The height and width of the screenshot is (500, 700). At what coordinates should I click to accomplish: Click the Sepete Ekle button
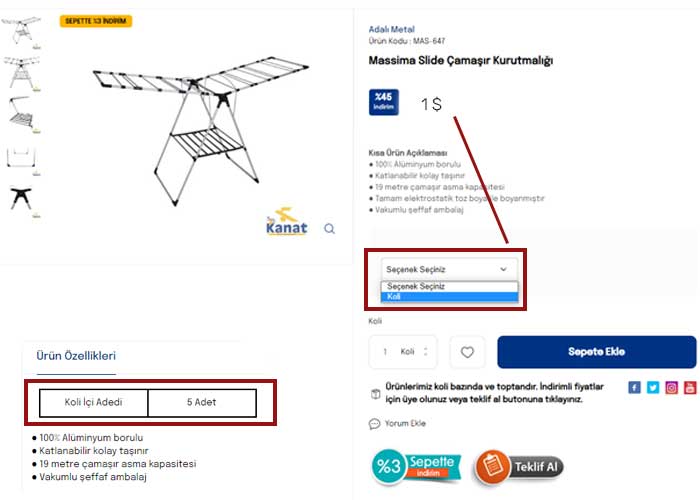(x=597, y=352)
